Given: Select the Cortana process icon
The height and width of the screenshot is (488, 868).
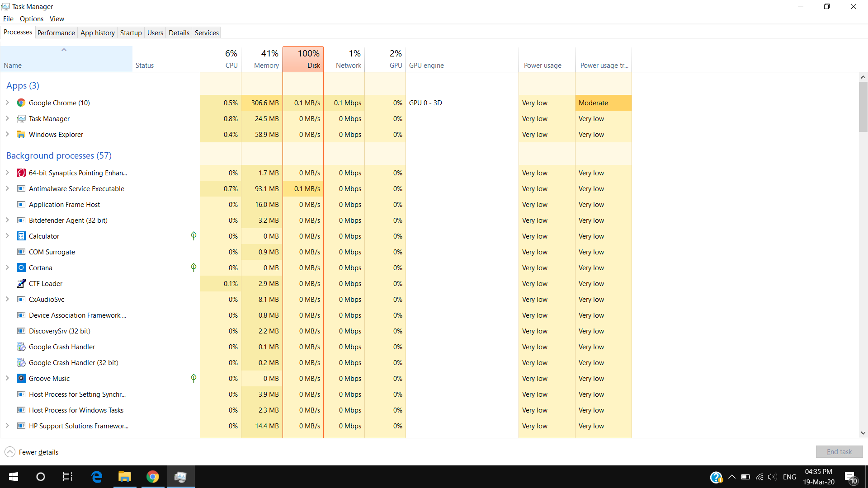Looking at the screenshot, I should [x=21, y=267].
